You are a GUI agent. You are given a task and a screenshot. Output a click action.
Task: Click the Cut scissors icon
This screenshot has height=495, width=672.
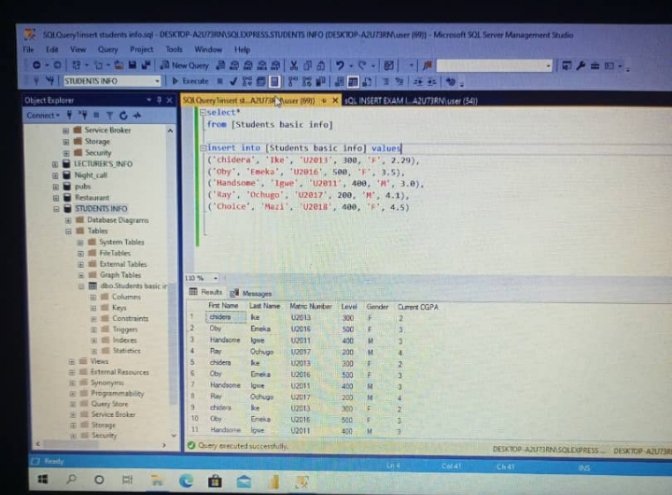click(x=294, y=66)
